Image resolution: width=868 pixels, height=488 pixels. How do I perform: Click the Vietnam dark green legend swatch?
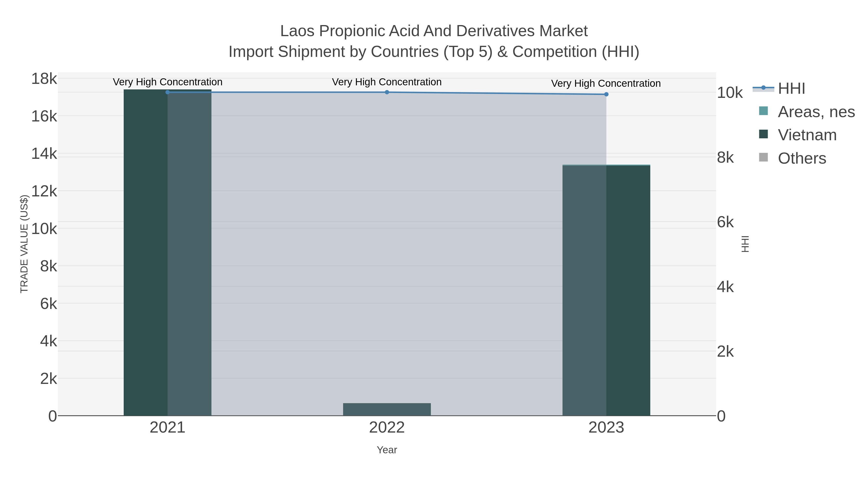[x=763, y=134]
